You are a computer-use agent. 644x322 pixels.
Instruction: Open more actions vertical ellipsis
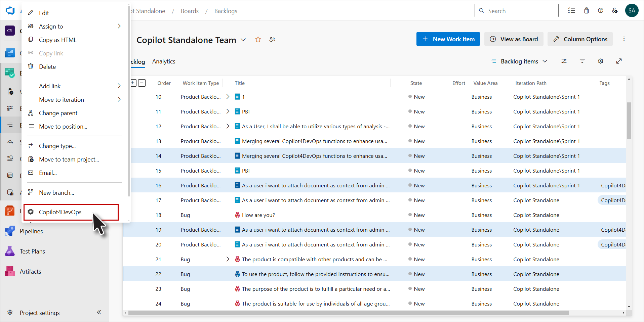pyautogui.click(x=624, y=39)
